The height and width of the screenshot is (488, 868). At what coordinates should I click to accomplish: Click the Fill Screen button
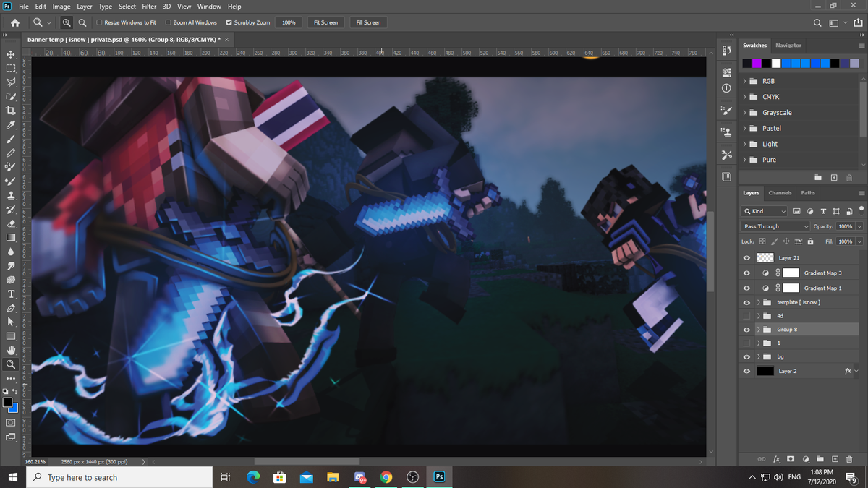[367, 22]
